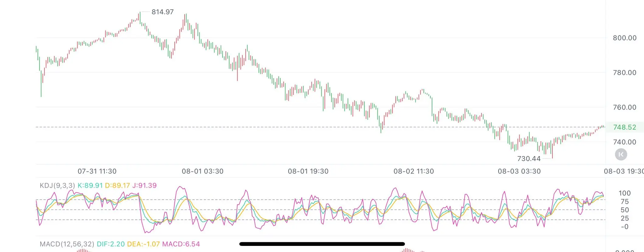Tap the jump-to-latest round arrow icon
The width and height of the screenshot is (644, 252).
point(621,154)
